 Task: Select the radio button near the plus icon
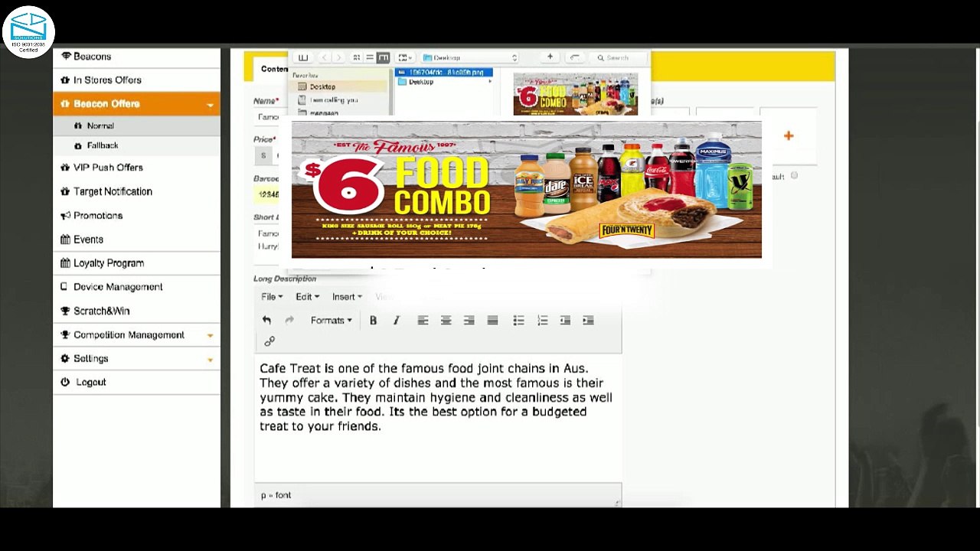(x=794, y=176)
